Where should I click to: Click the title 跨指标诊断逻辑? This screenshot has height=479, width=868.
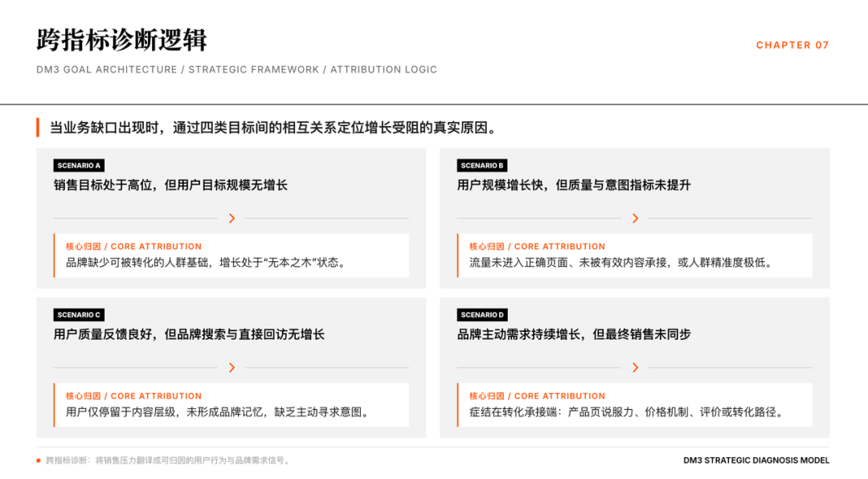point(122,40)
